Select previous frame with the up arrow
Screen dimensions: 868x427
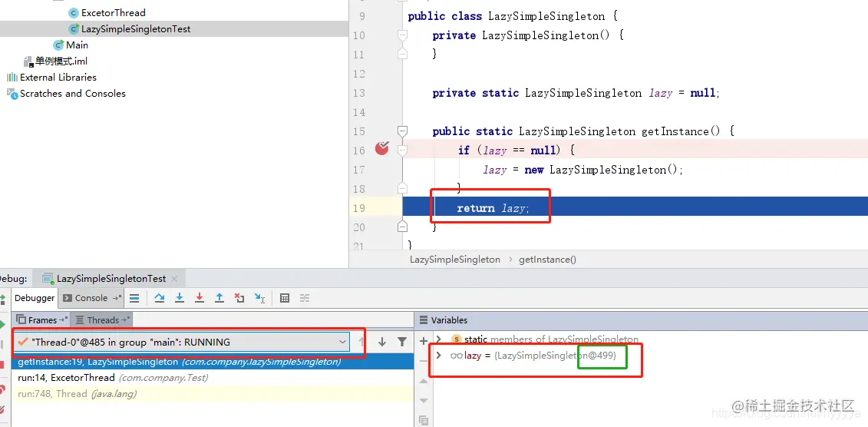(x=361, y=343)
